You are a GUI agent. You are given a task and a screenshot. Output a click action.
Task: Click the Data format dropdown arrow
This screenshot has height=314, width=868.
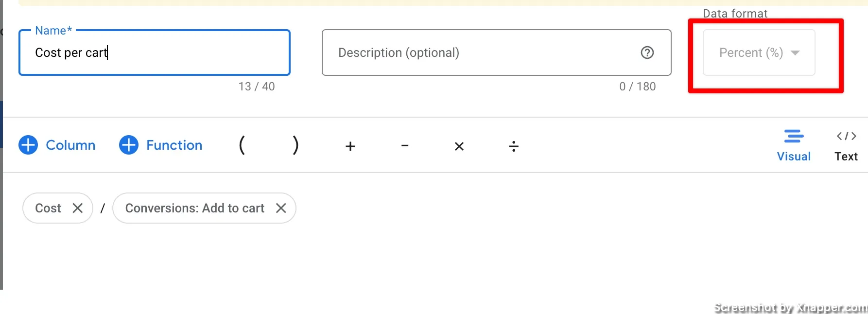(x=795, y=52)
